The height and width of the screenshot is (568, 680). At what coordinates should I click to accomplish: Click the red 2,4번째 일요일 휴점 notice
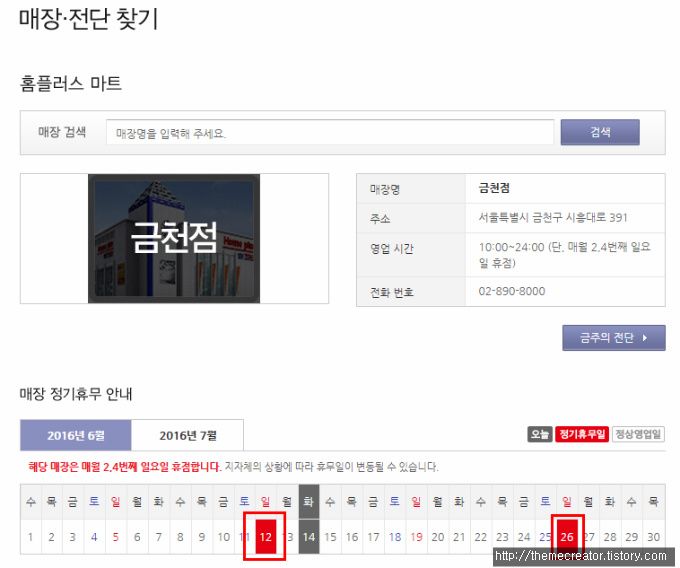pyautogui.click(x=124, y=467)
